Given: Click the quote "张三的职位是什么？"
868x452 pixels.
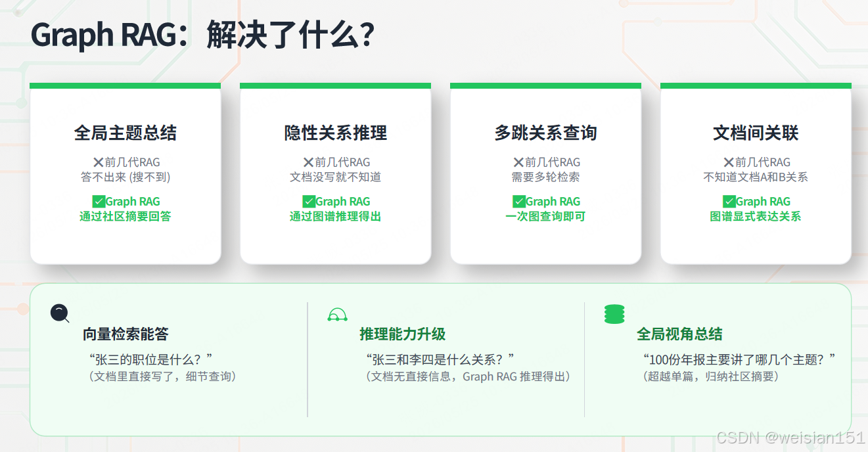Looking at the screenshot, I should [x=150, y=359].
